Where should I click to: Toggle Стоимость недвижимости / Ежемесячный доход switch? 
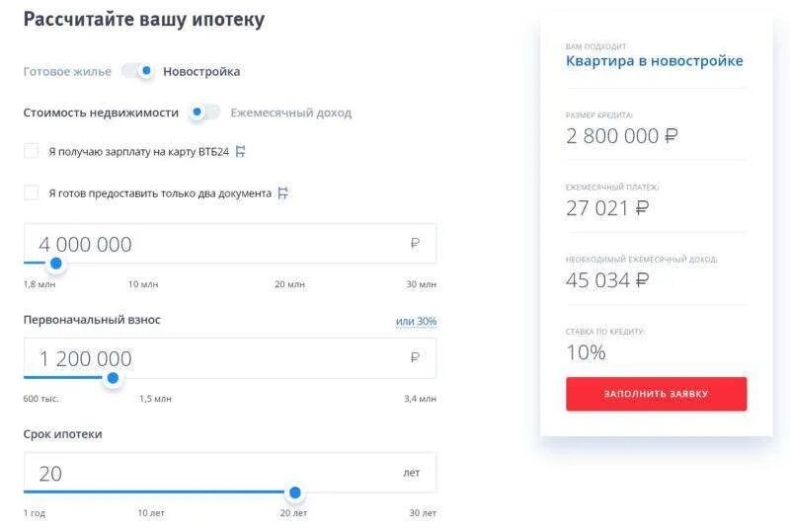click(205, 113)
